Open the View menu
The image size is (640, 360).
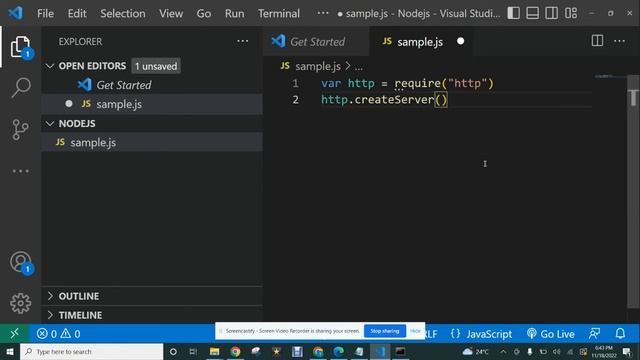pos(171,13)
